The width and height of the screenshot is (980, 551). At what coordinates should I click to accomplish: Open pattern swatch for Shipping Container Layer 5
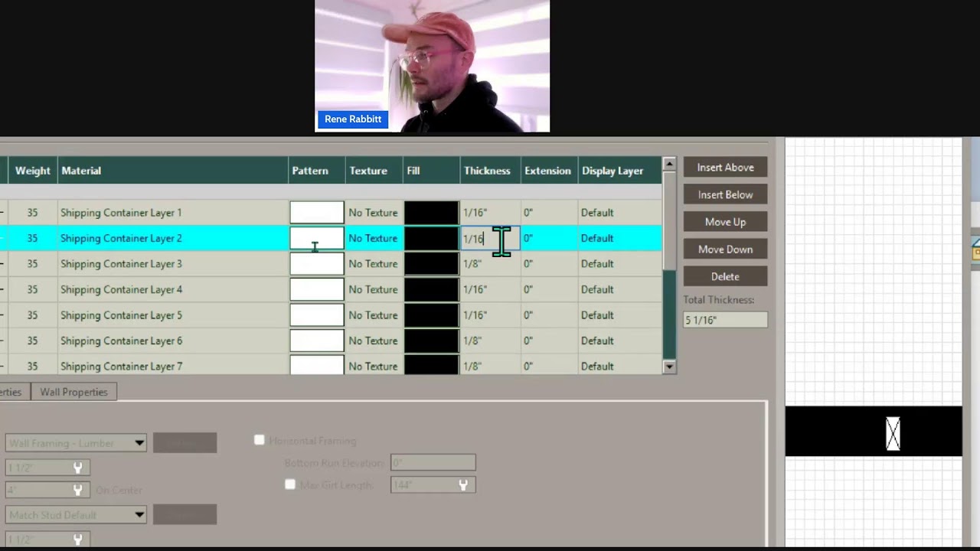[x=317, y=315]
